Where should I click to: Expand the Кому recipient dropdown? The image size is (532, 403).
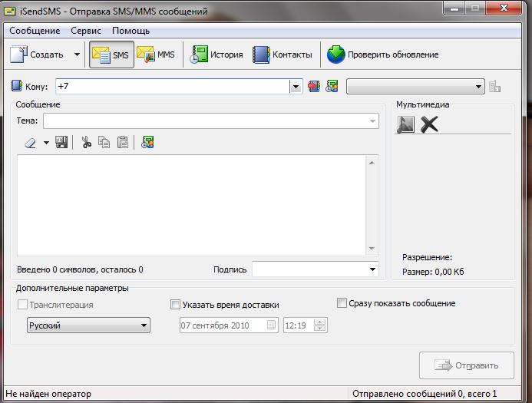tap(296, 87)
